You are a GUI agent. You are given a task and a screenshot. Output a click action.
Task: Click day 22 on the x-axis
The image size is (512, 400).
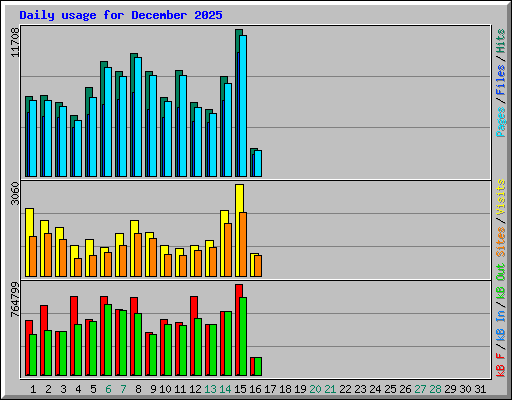pyautogui.click(x=345, y=389)
